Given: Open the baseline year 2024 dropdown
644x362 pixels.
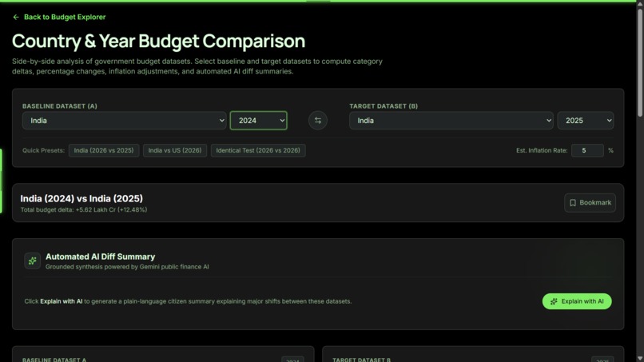Looking at the screenshot, I should tap(258, 121).
